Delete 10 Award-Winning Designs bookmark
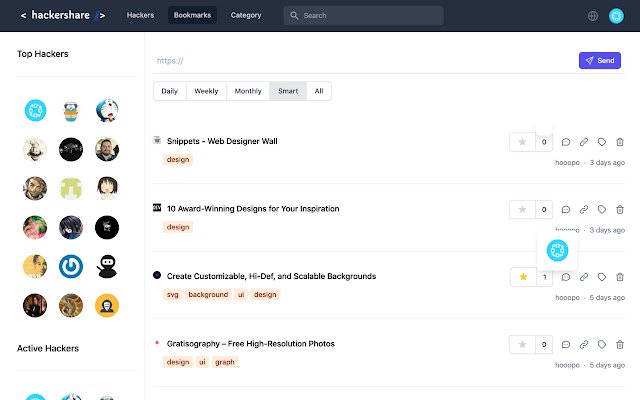This screenshot has height=400, width=640. [x=620, y=209]
